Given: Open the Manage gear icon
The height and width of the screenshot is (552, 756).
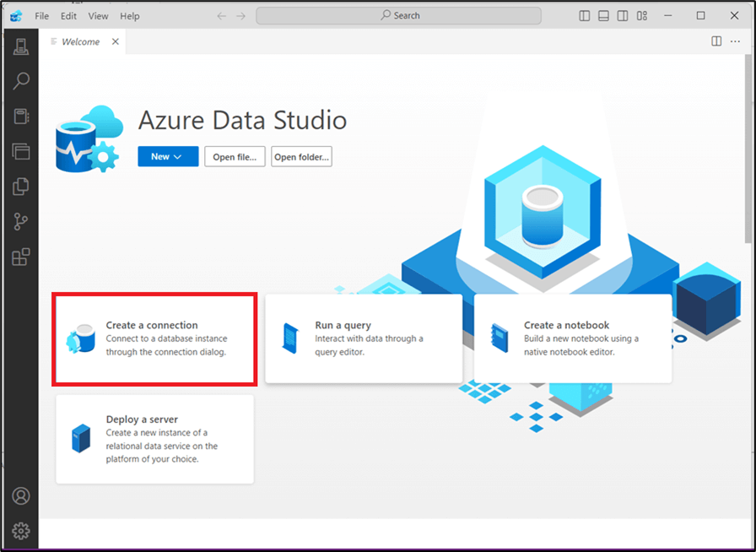Looking at the screenshot, I should click(x=21, y=530).
